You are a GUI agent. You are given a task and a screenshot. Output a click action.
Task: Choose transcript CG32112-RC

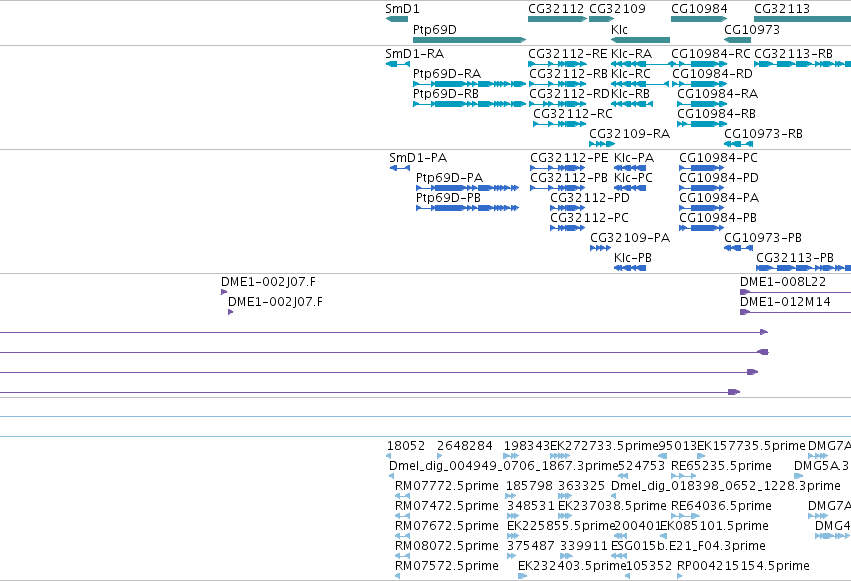560,124
